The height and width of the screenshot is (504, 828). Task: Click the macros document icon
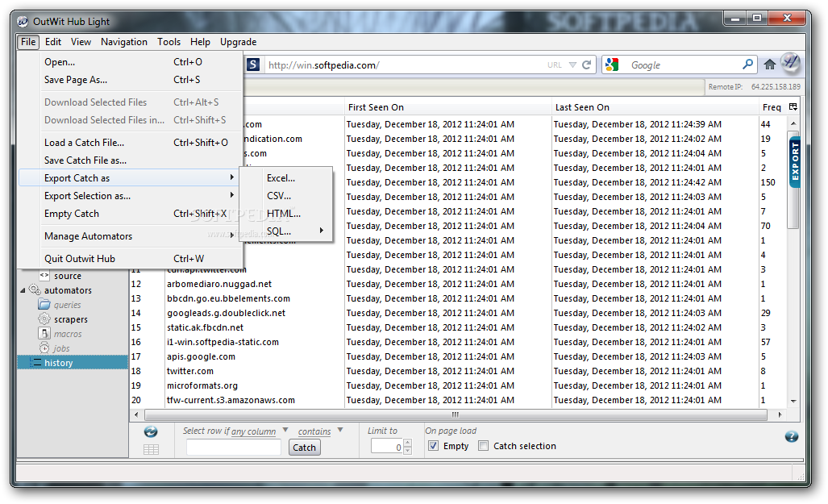pos(44,333)
